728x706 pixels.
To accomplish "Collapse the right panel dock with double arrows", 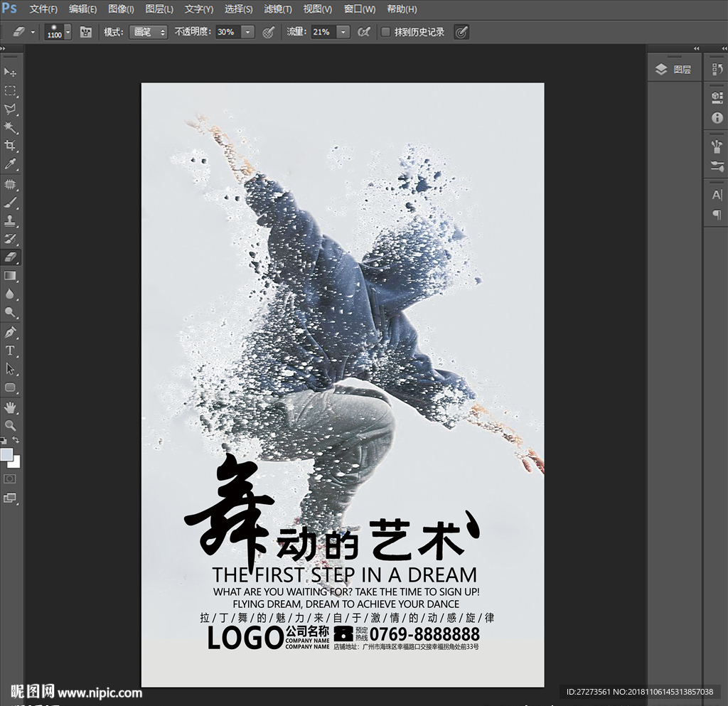I will click(697, 48).
